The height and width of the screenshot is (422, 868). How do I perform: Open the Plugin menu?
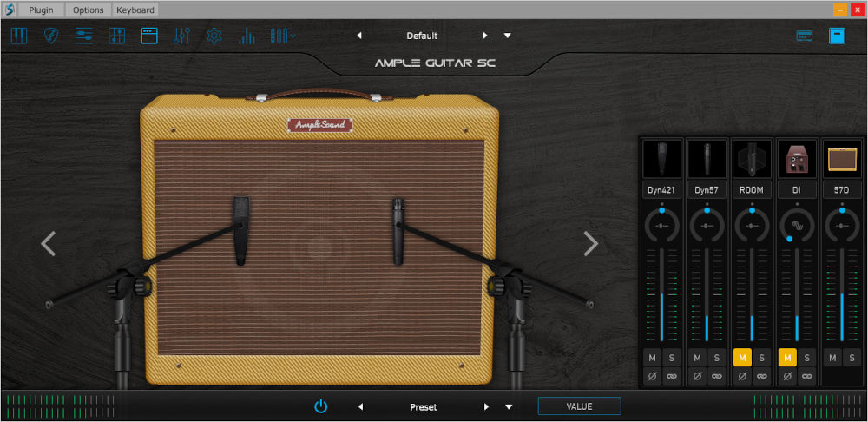(x=41, y=10)
